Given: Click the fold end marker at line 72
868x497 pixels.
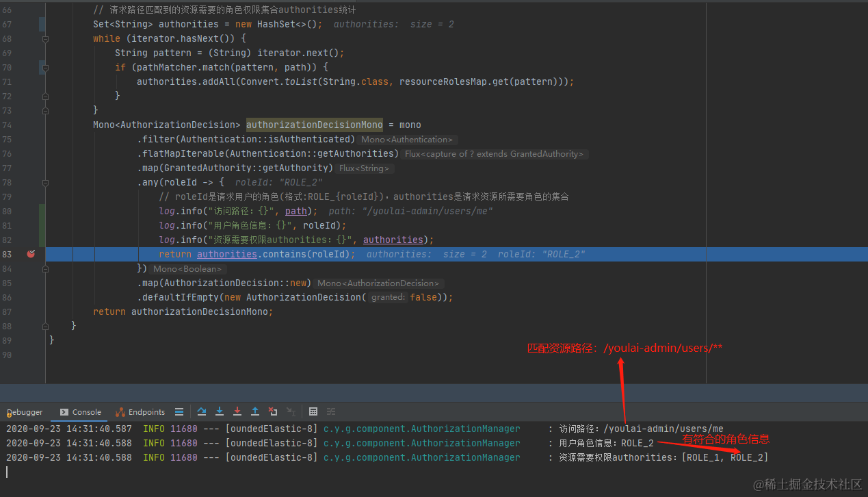Looking at the screenshot, I should click(x=45, y=97).
